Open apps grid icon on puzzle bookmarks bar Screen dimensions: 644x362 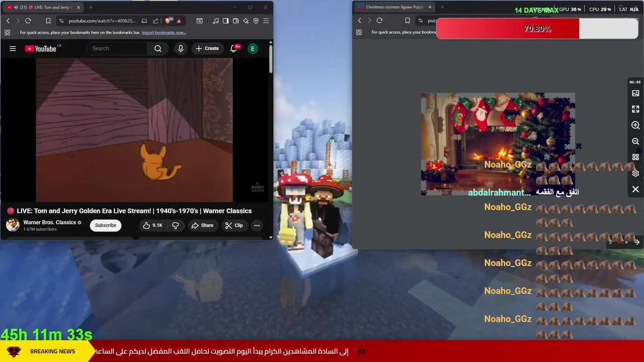359,32
